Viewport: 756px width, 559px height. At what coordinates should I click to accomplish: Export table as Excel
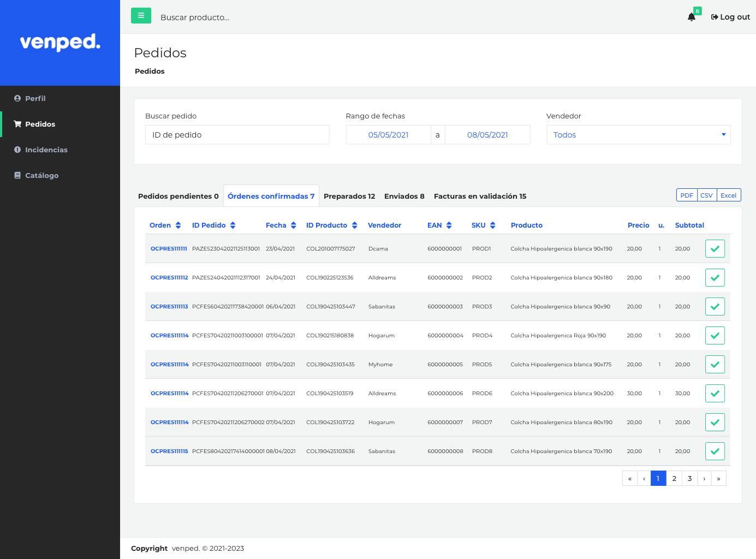728,195
